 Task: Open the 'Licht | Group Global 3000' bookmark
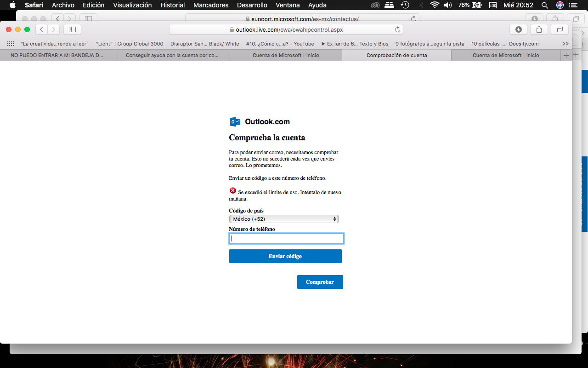click(130, 44)
